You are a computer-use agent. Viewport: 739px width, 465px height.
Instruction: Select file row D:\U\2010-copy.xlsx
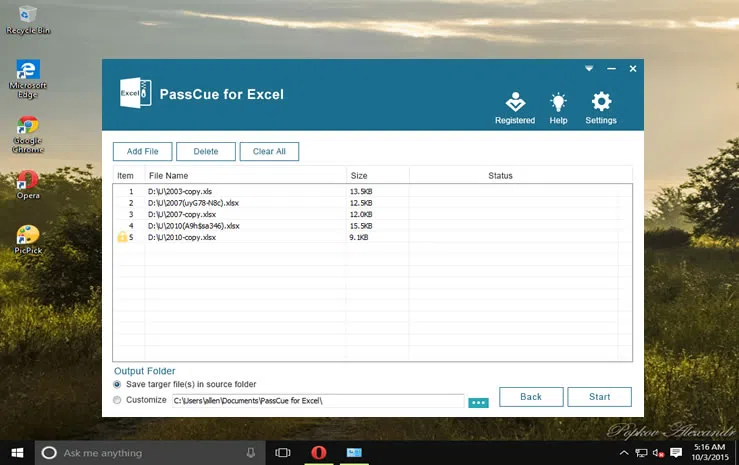click(x=372, y=237)
